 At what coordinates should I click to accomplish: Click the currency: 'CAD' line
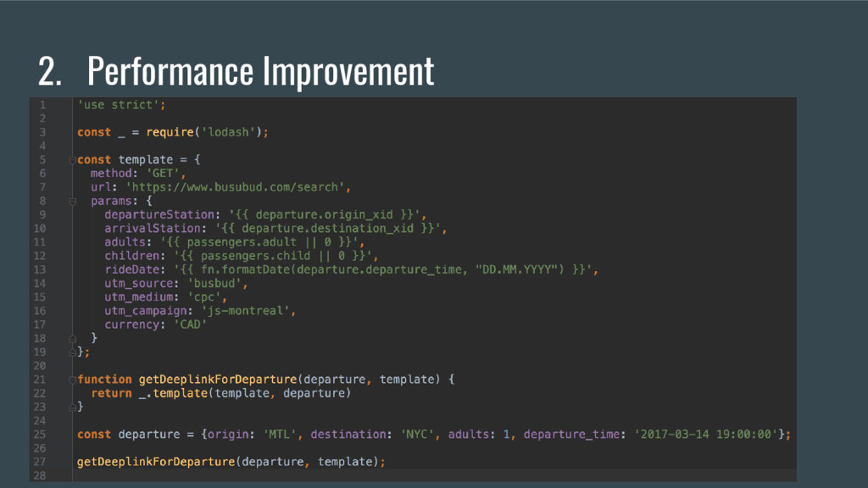[x=156, y=324]
